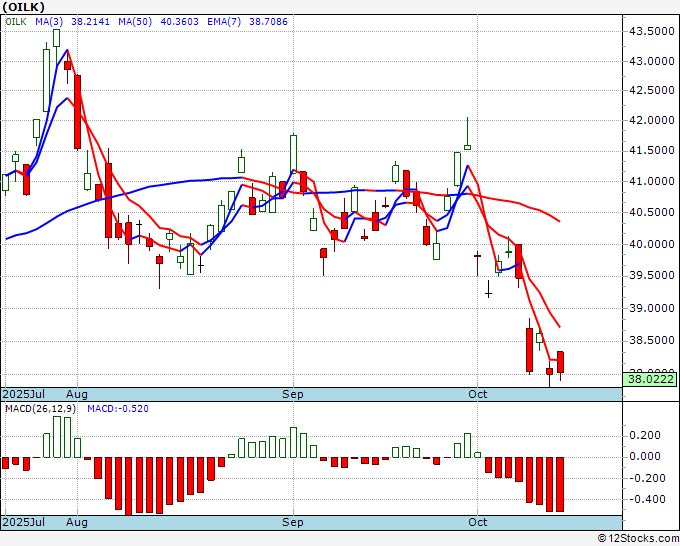The width and height of the screenshot is (680, 546).
Task: Click Aug on the price chart axis
Action: click(77, 394)
